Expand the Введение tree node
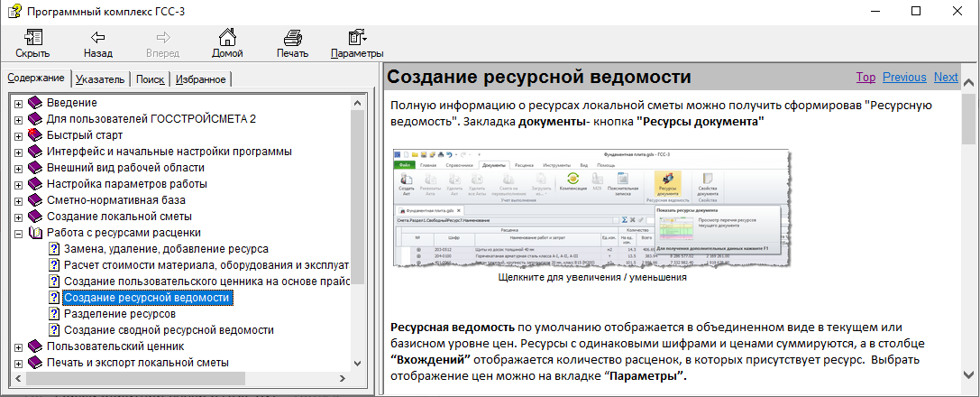 pyautogui.click(x=19, y=103)
